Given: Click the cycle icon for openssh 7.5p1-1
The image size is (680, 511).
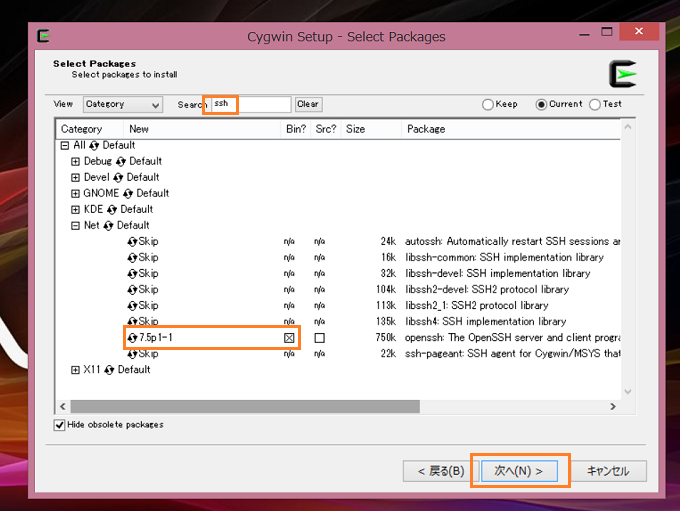Looking at the screenshot, I should 132,338.
